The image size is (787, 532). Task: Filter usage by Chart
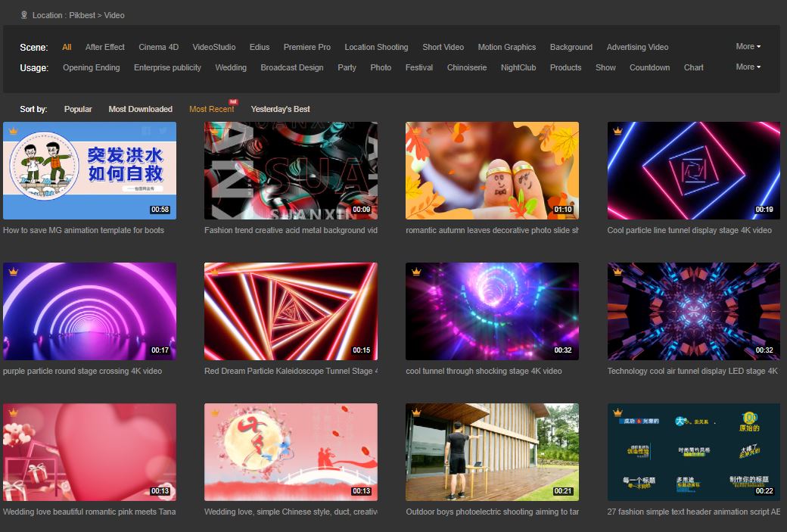[x=694, y=68]
